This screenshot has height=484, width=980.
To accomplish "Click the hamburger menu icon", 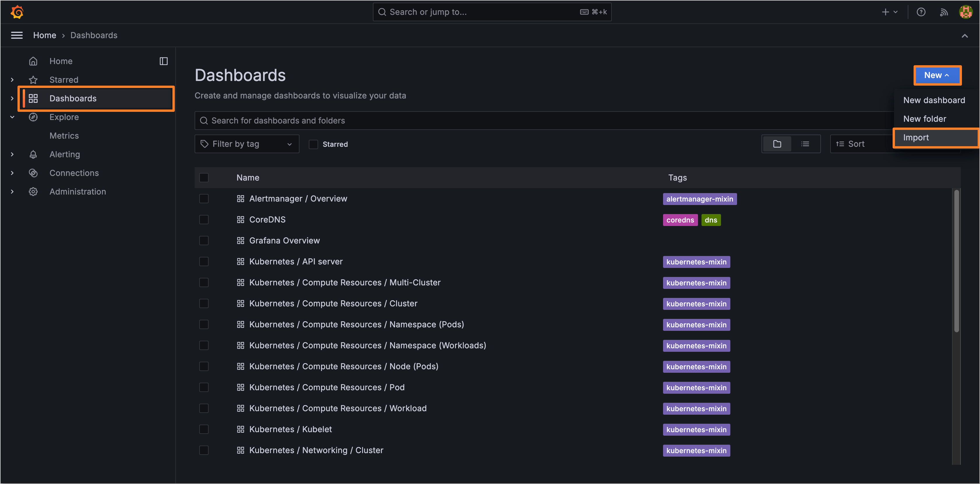I will (17, 35).
